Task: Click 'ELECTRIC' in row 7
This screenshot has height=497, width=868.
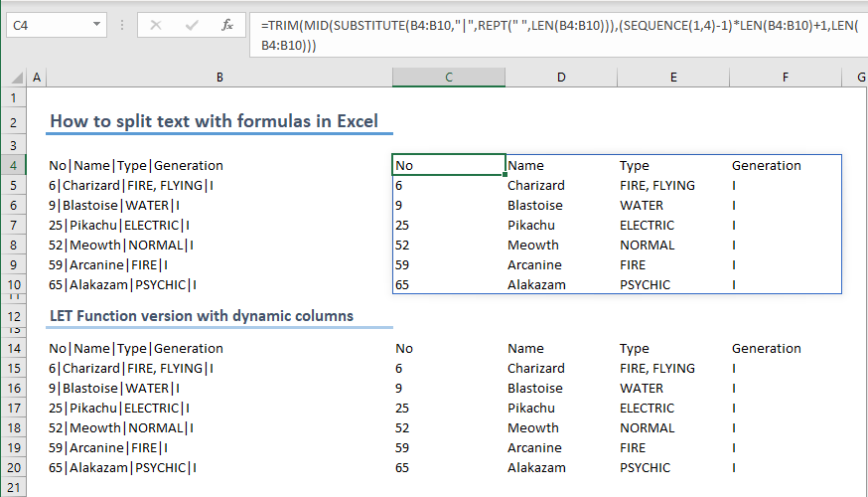Action: tap(647, 225)
